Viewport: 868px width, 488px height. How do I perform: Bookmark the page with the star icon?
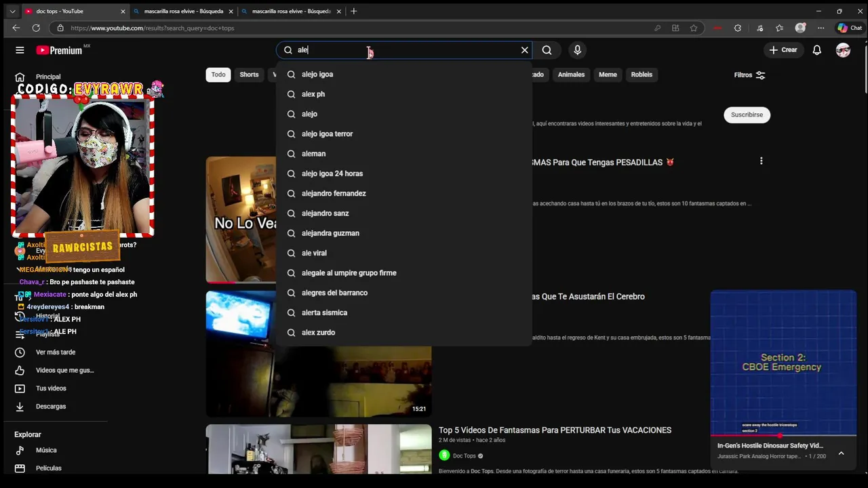click(x=694, y=28)
